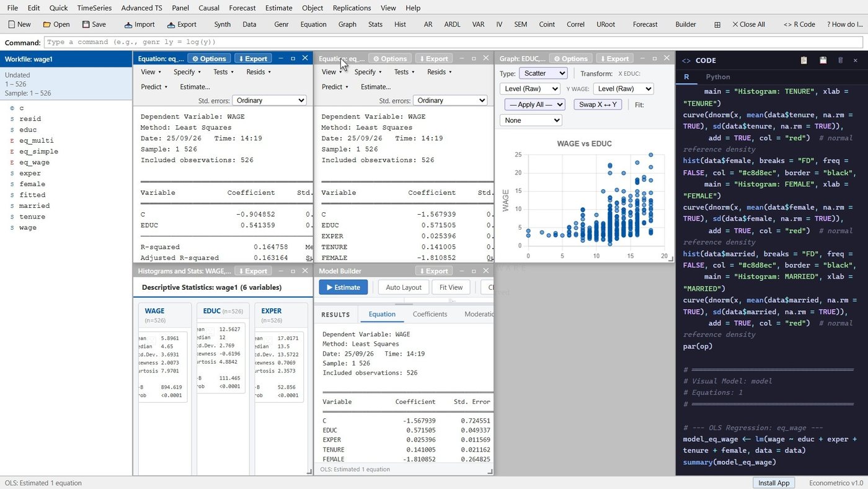Focus the Command input field
This screenshot has height=489, width=868.
click(x=453, y=42)
